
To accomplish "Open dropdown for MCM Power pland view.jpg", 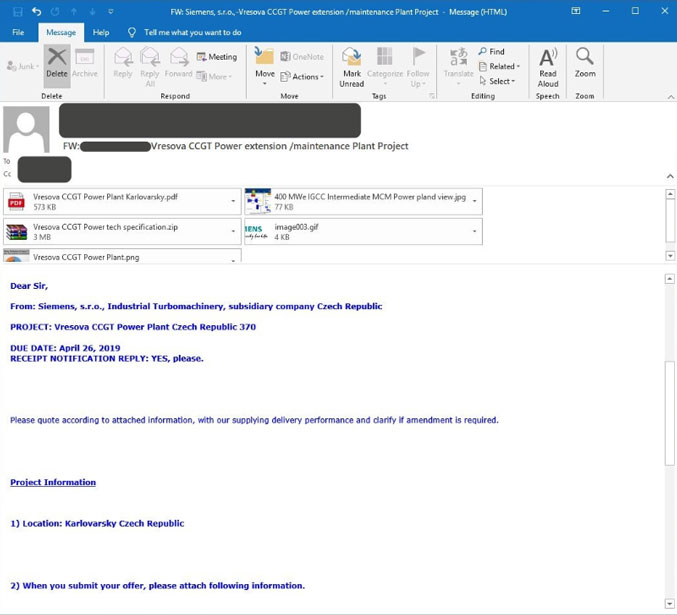I will coord(475,201).
